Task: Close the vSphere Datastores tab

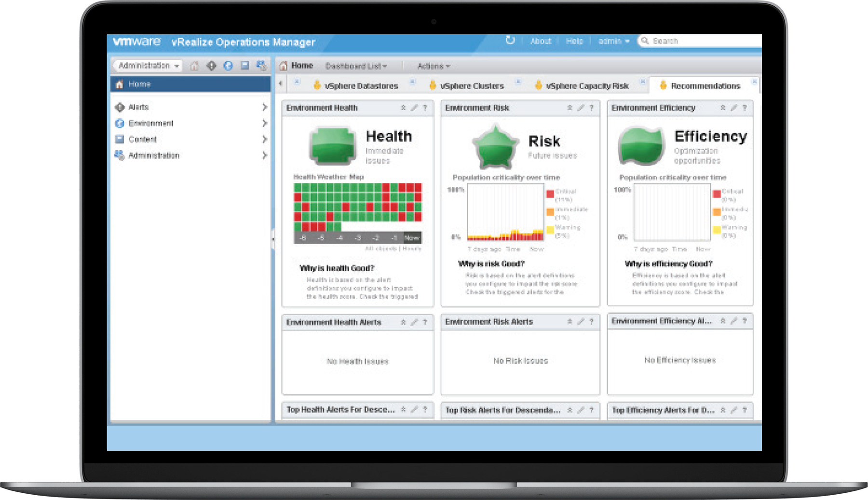Action: (412, 82)
